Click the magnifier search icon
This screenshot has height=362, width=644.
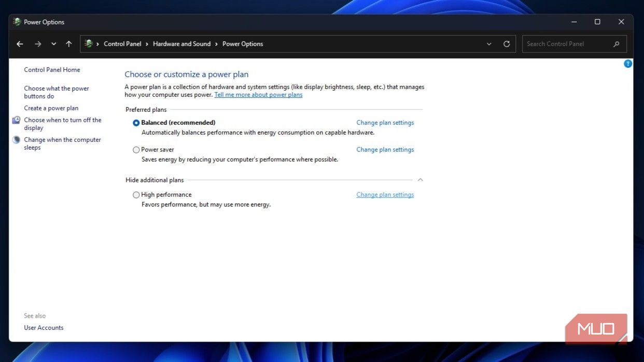click(x=617, y=44)
